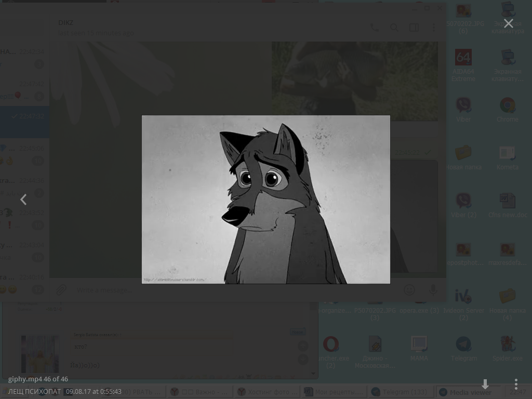This screenshot has width=532, height=399.
Task: Open the chat row timed 22:47:42
Action: tap(24, 90)
